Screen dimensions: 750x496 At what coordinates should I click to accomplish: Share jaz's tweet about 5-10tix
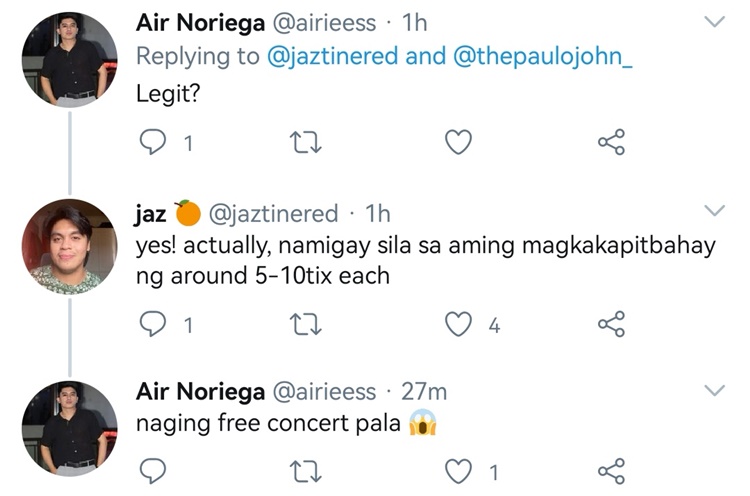611,324
